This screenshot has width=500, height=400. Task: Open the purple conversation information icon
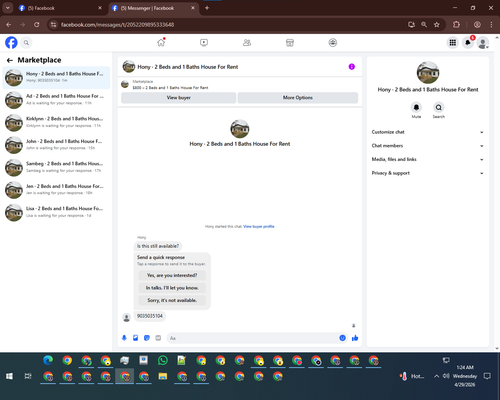(x=352, y=67)
